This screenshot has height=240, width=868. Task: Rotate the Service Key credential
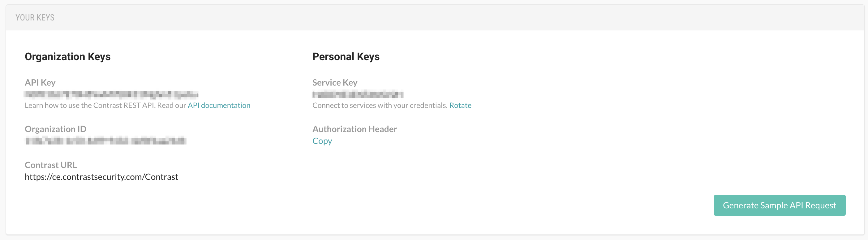coord(460,105)
